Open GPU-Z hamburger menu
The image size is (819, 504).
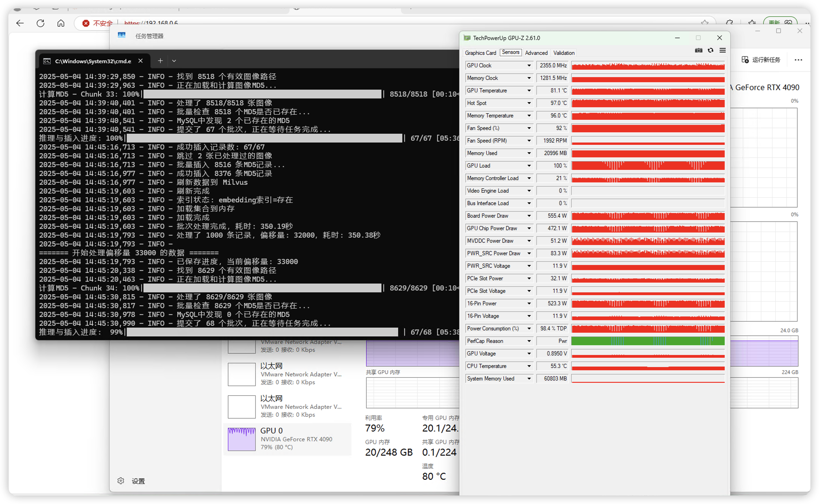point(722,50)
